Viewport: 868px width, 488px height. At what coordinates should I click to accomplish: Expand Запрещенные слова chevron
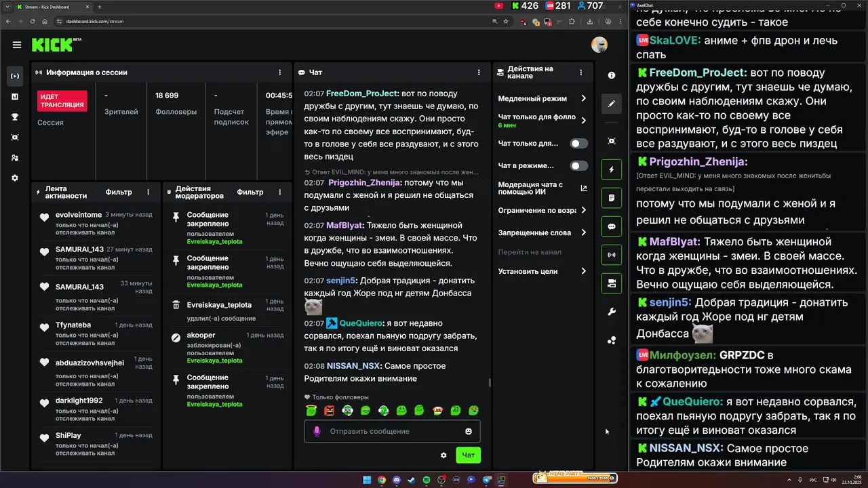coord(584,232)
